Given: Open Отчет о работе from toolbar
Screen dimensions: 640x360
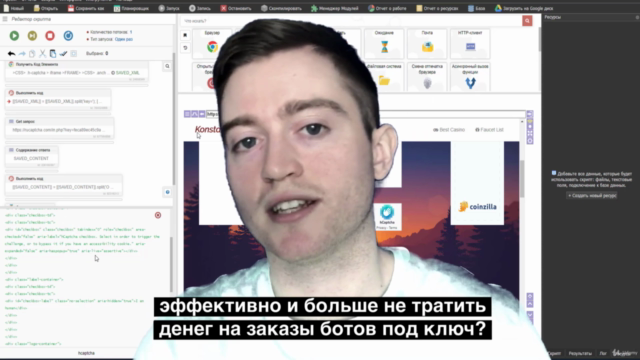Looking at the screenshot, I should (x=387, y=8).
